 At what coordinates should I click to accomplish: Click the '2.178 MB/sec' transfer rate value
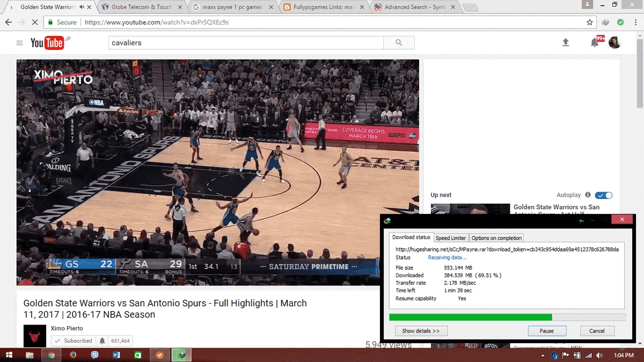(x=460, y=283)
